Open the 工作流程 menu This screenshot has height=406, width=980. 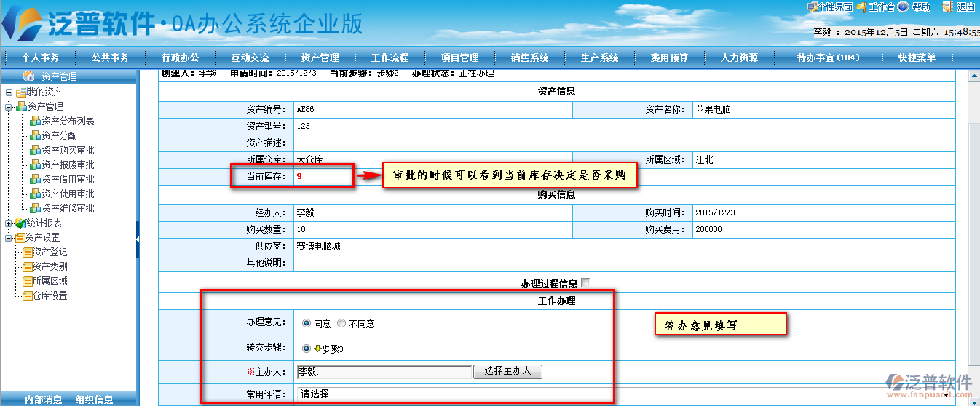390,58
